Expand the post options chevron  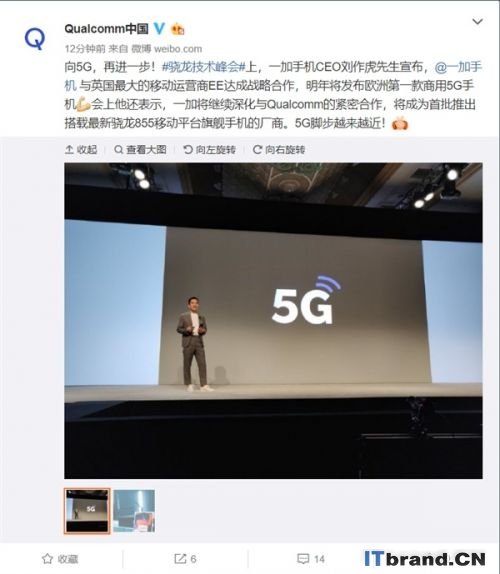pos(477,21)
